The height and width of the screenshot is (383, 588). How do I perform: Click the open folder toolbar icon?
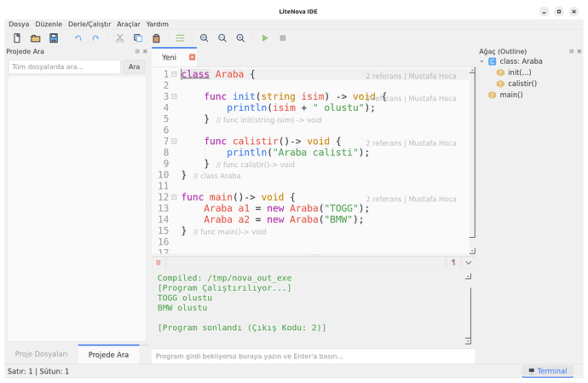tap(36, 38)
